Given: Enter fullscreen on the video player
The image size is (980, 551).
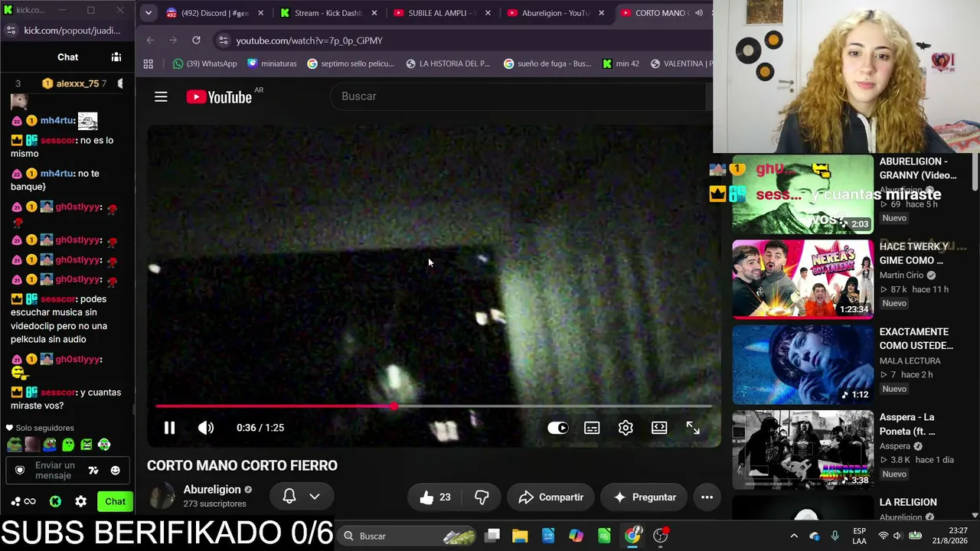Looking at the screenshot, I should click(x=693, y=428).
